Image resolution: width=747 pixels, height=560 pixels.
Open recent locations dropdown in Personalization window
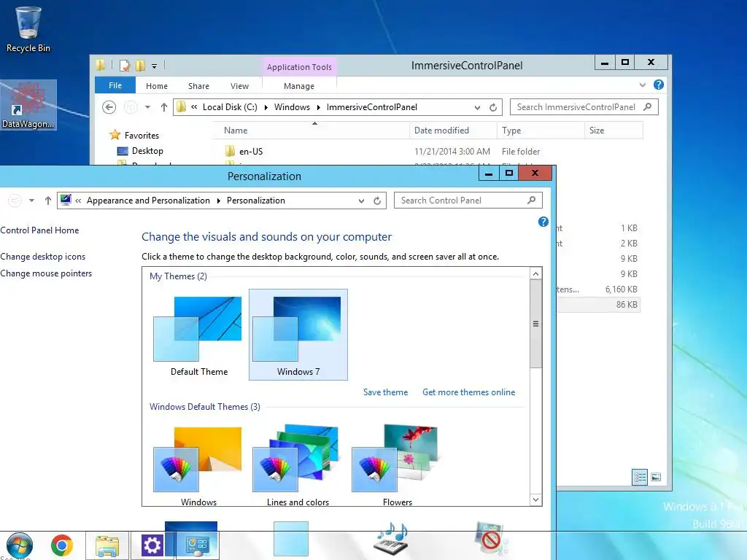tap(31, 201)
